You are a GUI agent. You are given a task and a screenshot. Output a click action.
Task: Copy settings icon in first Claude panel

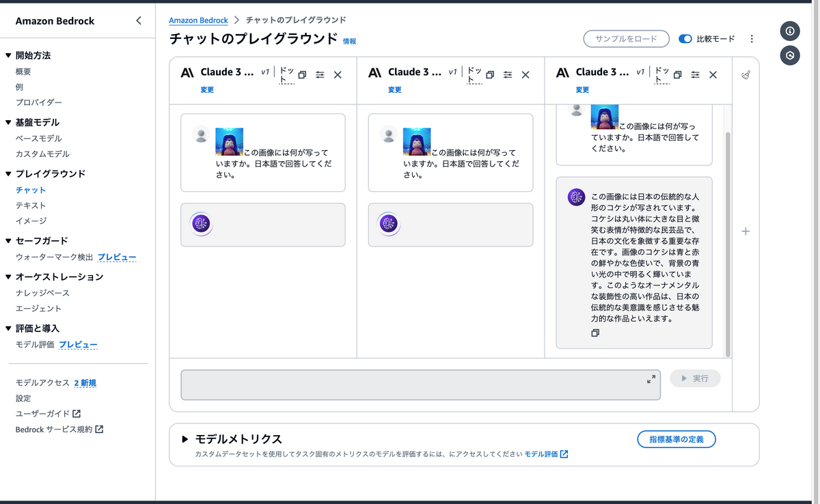[302, 75]
